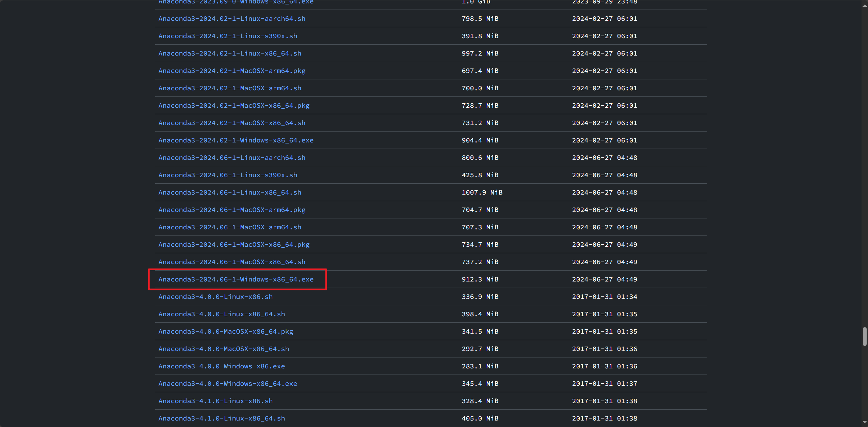Click the scrollbar down arrow
The image size is (868, 427).
pos(865,422)
